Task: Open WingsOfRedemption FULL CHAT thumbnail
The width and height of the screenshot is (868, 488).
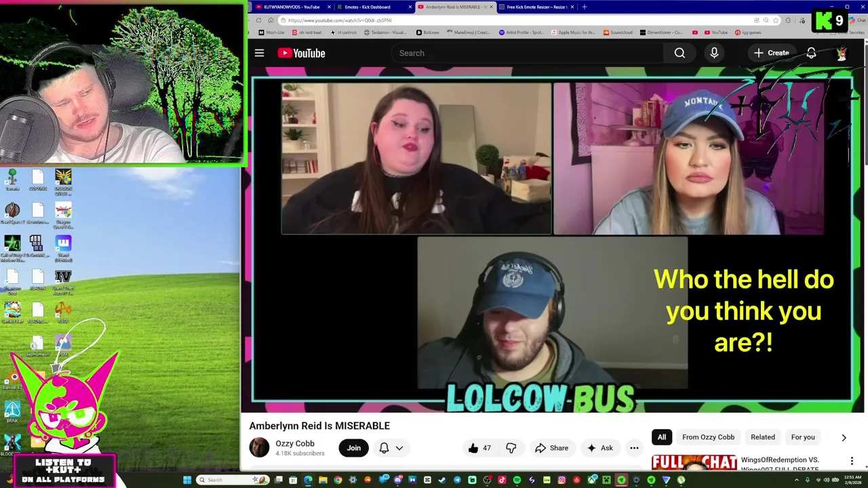Action: (694, 462)
